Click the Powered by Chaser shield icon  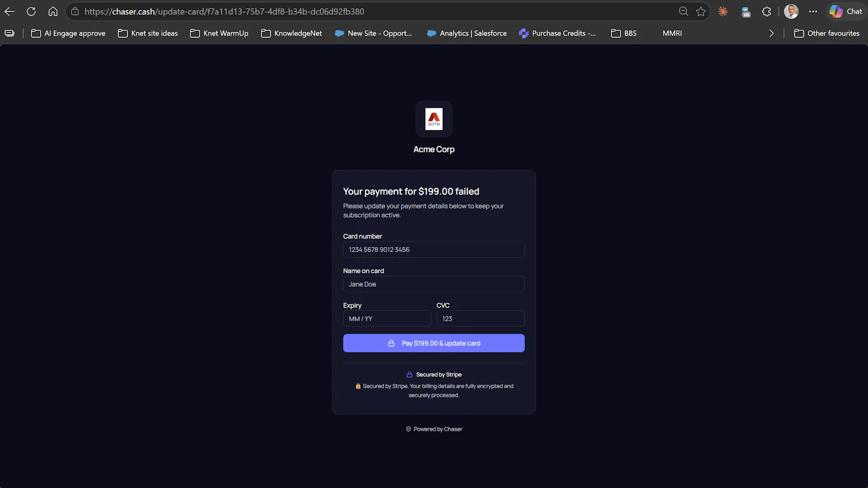pos(409,429)
